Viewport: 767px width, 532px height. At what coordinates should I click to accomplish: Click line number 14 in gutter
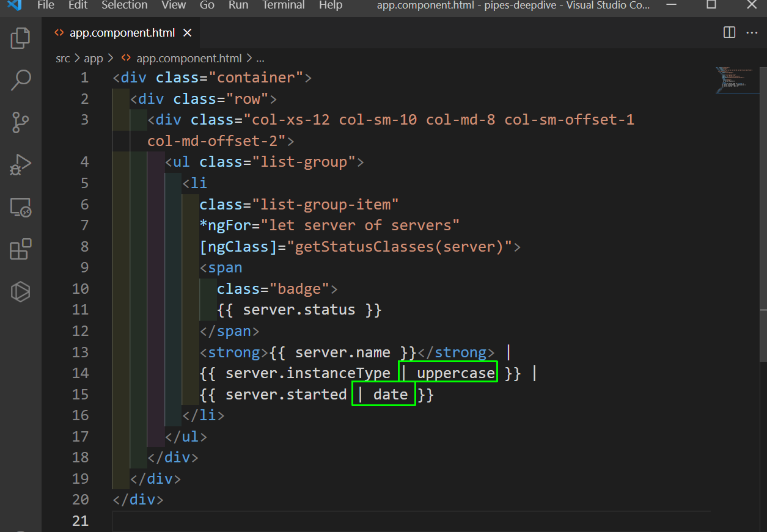click(80, 373)
